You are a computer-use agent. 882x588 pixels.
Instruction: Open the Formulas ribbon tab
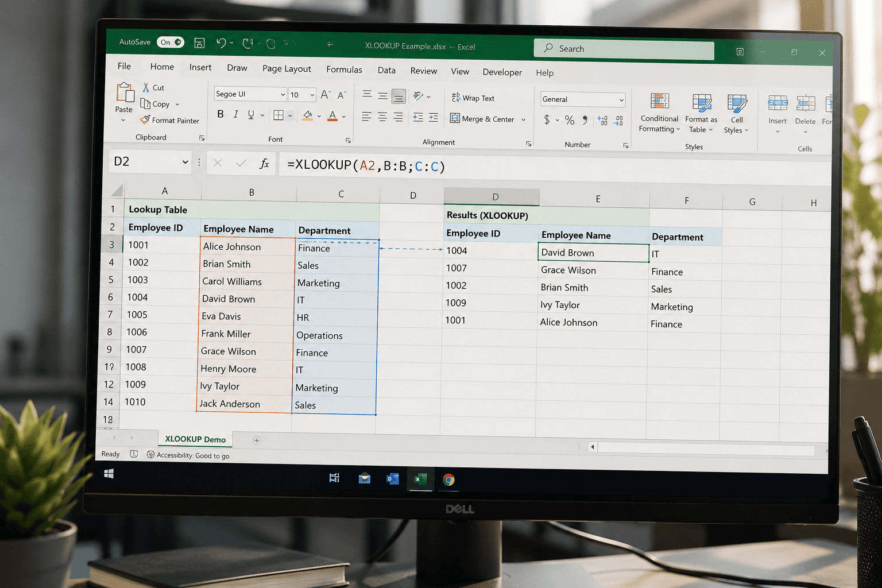pyautogui.click(x=344, y=69)
